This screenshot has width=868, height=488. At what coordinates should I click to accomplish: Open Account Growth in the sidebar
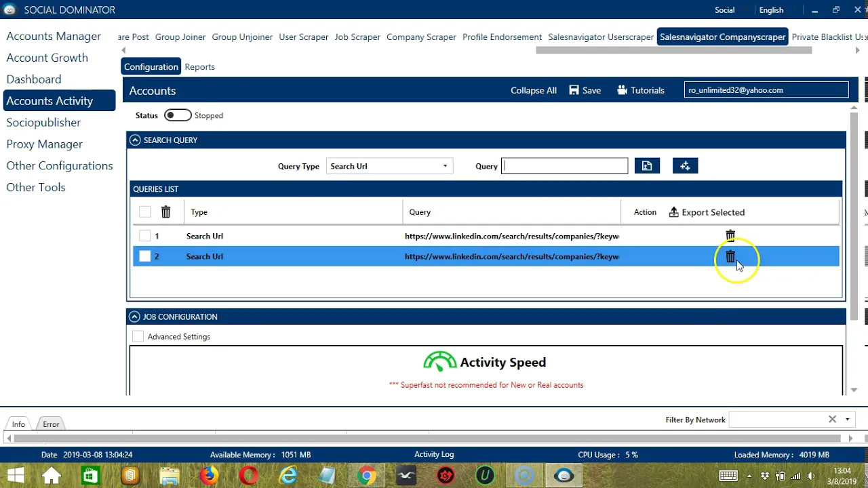47,58
